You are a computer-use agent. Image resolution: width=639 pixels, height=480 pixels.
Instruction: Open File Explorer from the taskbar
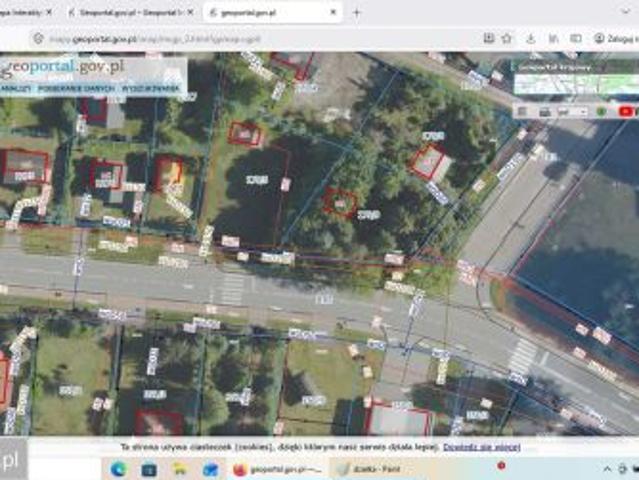tap(180, 469)
